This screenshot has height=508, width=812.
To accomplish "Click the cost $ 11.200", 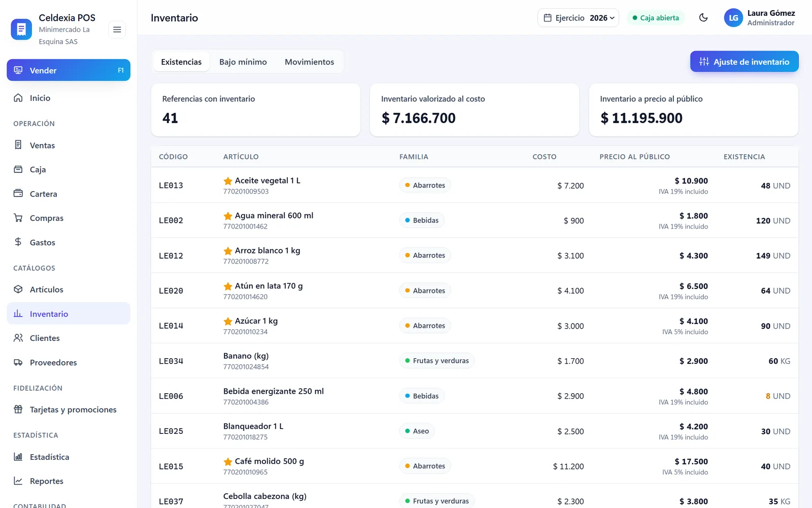I will coord(568,466).
